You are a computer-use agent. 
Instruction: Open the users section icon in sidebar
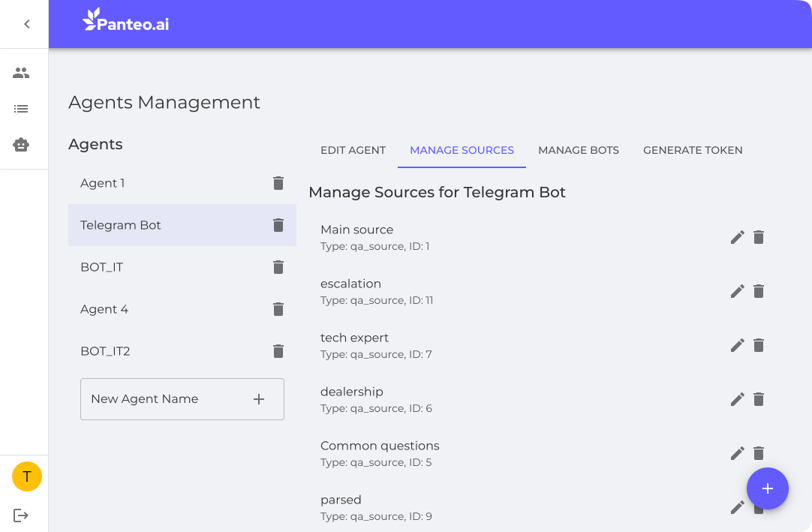tap(21, 73)
